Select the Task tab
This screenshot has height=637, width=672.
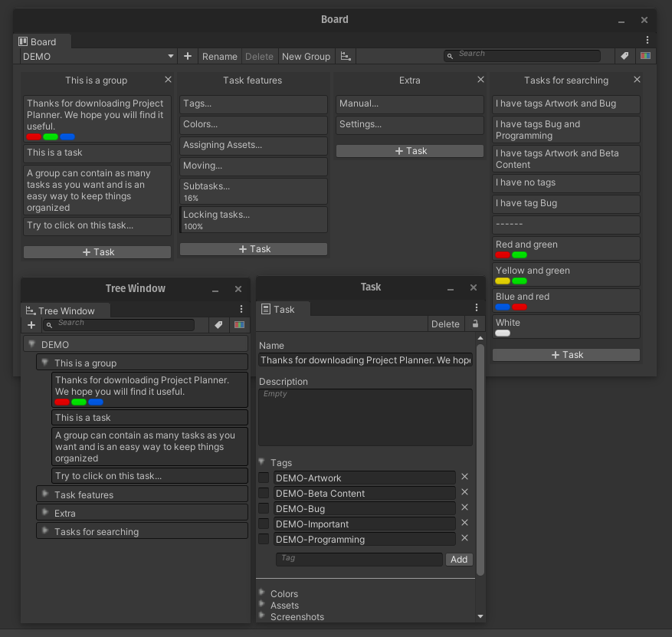(283, 309)
